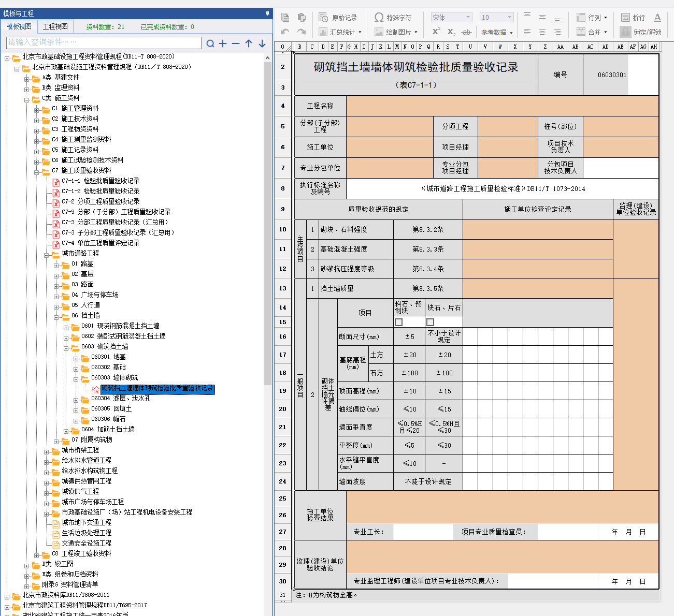This screenshot has height=616, width=674.
Task: Open the 行列 rows and columns menu
Action: [592, 18]
